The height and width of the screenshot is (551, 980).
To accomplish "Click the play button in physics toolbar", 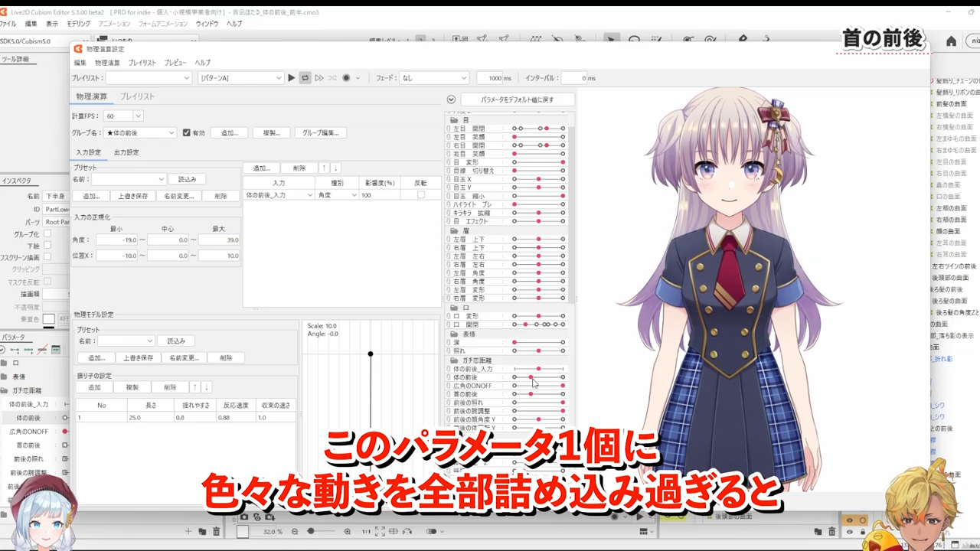I will pyautogui.click(x=291, y=78).
